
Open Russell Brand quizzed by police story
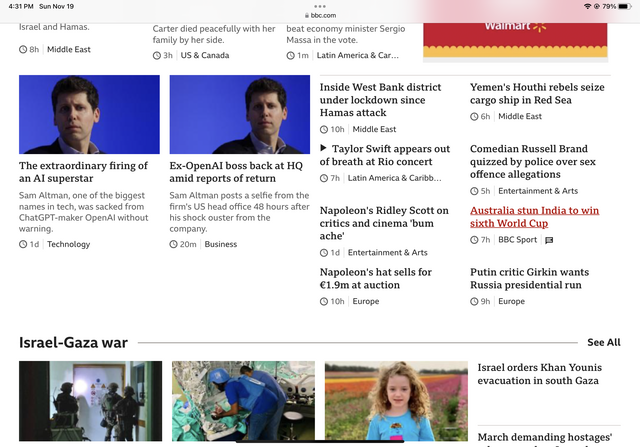click(x=533, y=162)
